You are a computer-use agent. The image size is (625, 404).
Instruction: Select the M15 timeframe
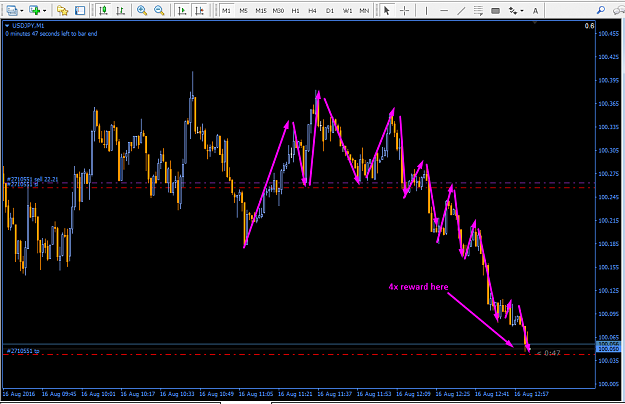coord(261,11)
